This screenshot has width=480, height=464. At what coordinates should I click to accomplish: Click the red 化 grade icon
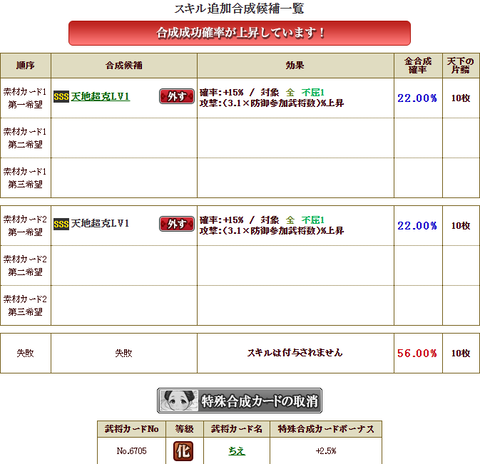[x=184, y=451]
